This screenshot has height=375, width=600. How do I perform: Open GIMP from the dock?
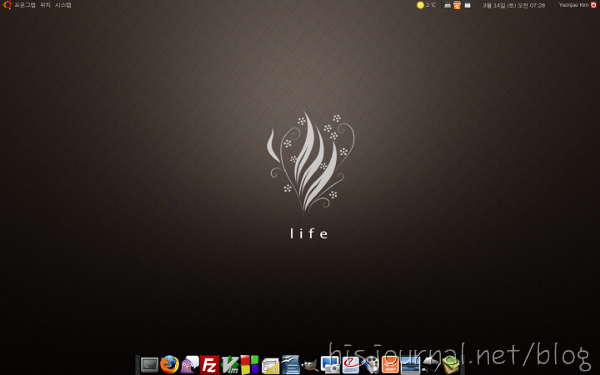pyautogui.click(x=310, y=365)
